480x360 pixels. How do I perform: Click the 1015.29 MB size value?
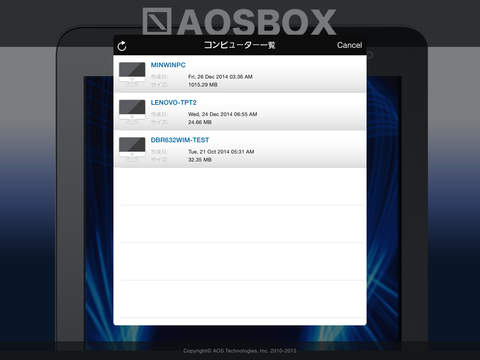(x=203, y=85)
